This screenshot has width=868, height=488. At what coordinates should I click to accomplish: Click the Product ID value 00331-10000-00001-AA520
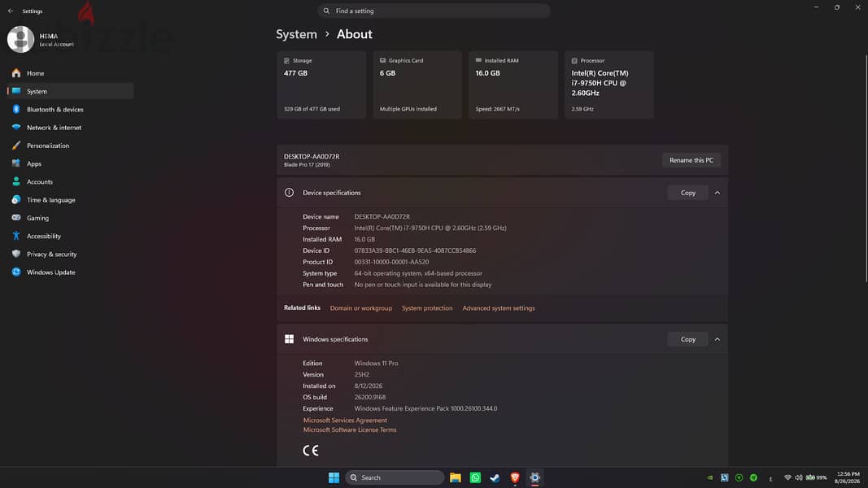(x=391, y=262)
